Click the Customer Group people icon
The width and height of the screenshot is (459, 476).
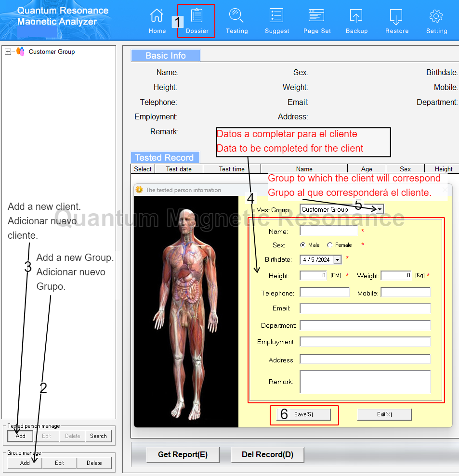(20, 51)
